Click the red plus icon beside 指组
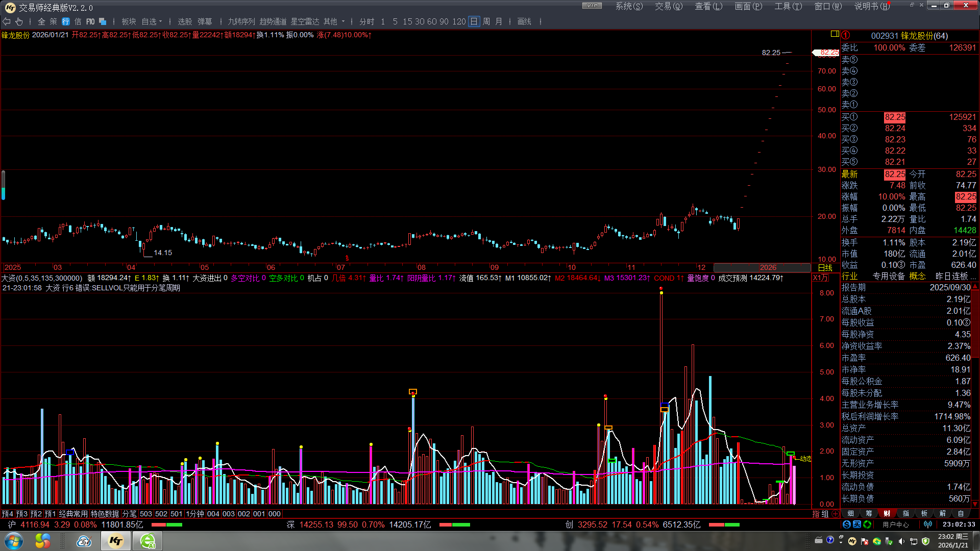The image size is (980, 551). (835, 514)
